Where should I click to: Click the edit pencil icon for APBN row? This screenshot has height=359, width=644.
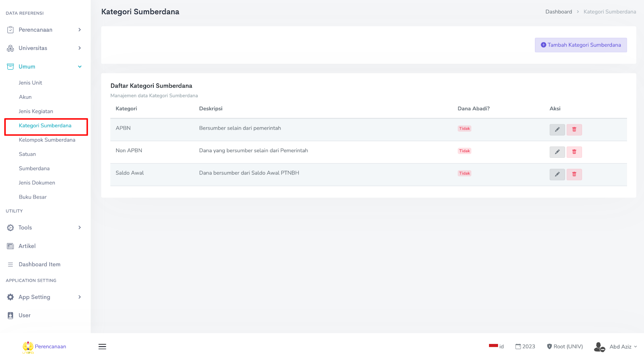pos(557,130)
